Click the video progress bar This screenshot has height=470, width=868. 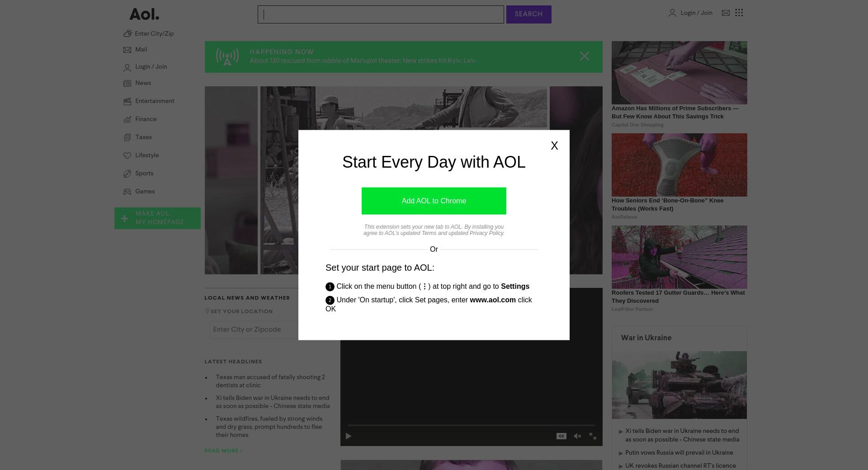[471, 425]
